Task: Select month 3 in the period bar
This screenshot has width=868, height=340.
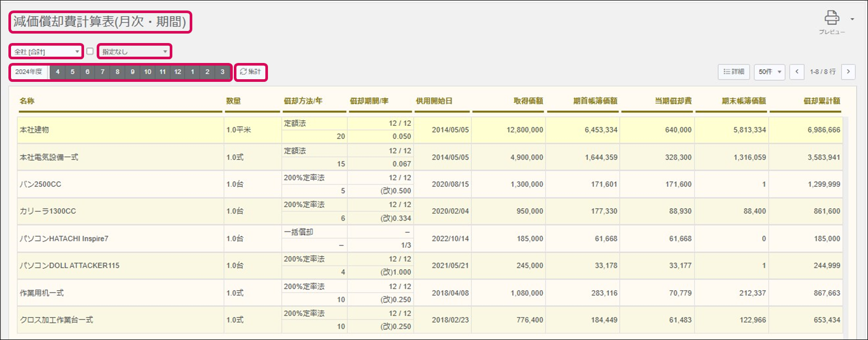Action: point(222,72)
